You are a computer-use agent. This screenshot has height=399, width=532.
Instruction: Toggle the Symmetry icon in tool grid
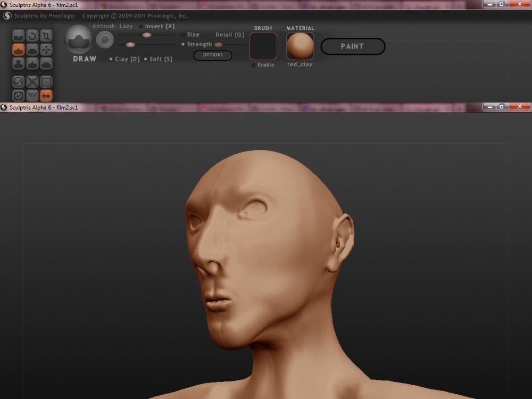click(46, 96)
